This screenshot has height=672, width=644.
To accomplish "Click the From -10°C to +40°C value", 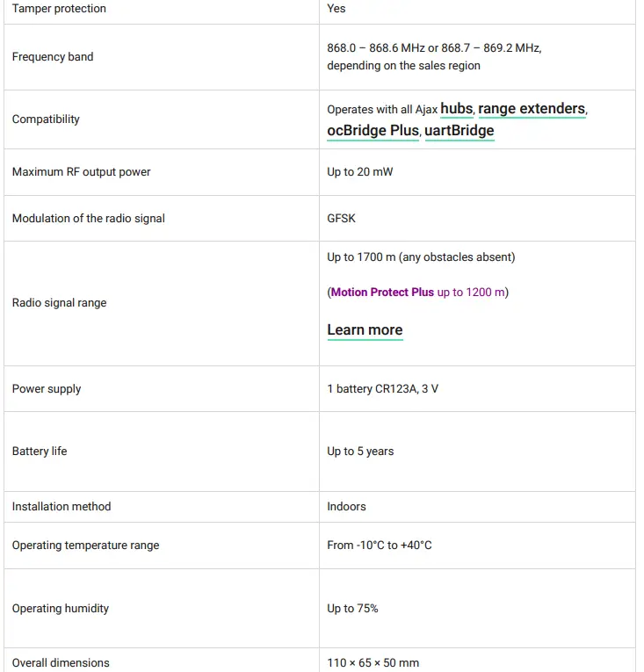I will click(380, 546).
